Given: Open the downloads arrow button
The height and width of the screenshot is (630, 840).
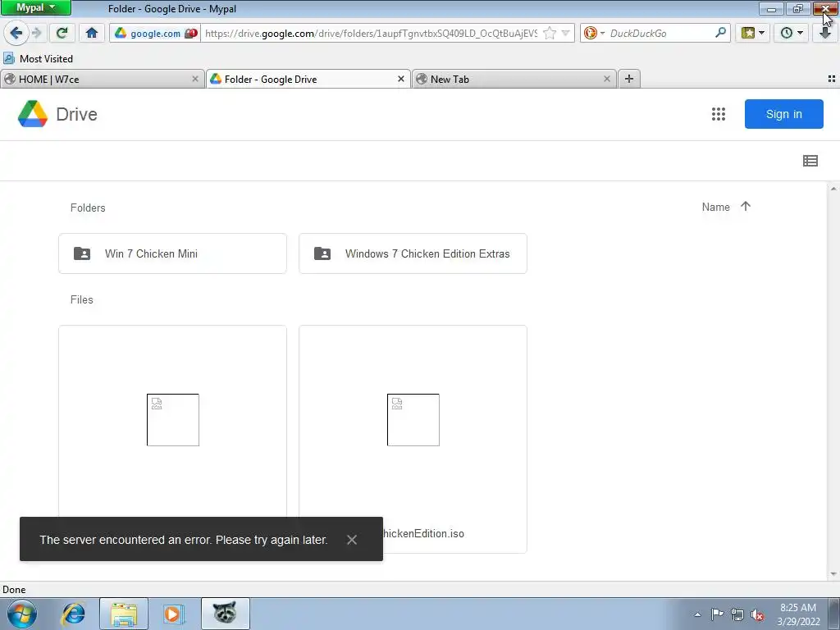Looking at the screenshot, I should tap(825, 33).
